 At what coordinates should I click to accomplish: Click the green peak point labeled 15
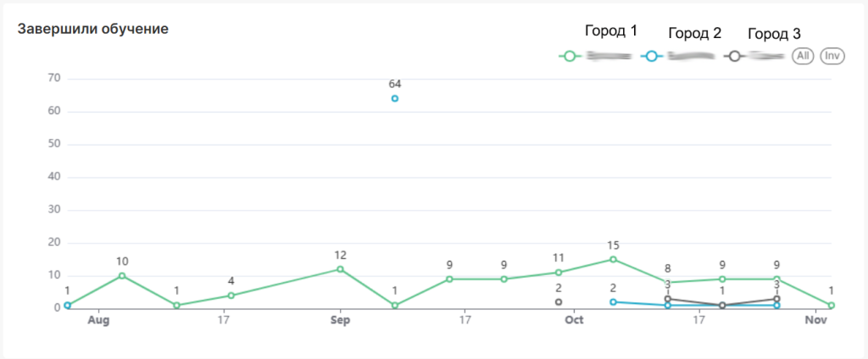(x=613, y=259)
